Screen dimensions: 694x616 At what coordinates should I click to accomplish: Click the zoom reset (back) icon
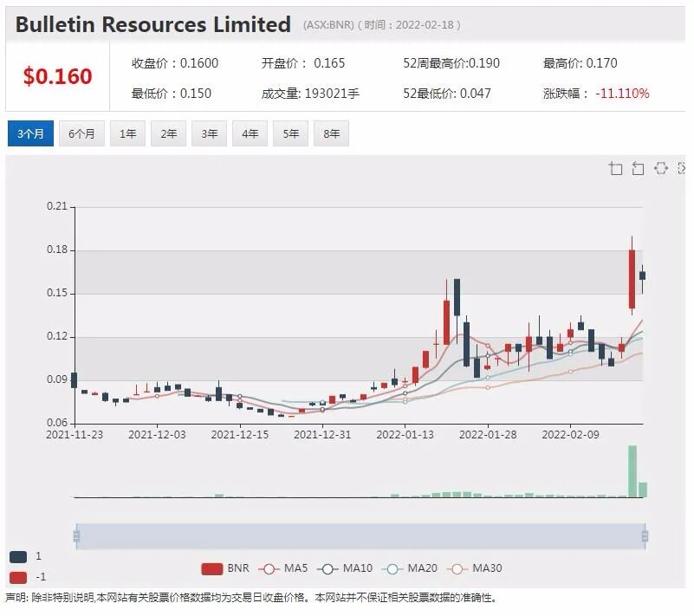coord(638,168)
